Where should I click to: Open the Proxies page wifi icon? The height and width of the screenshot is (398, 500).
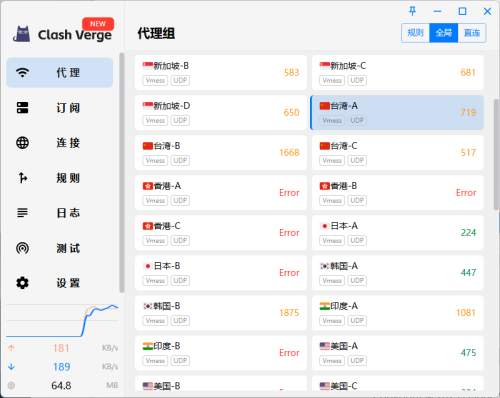coord(22,72)
